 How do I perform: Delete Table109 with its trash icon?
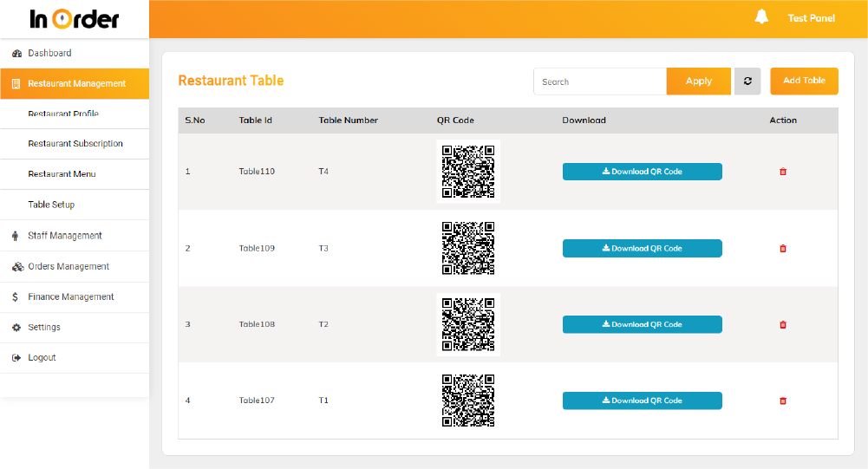tap(783, 249)
